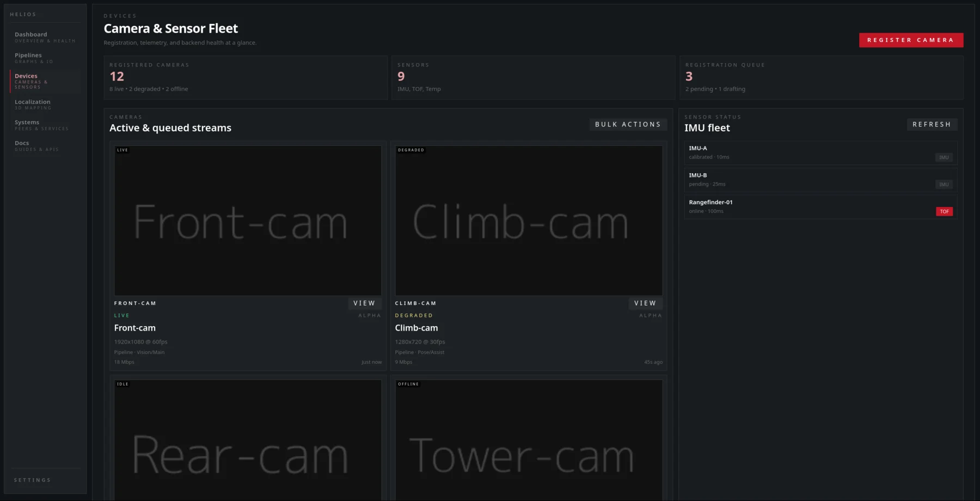Screen dimensions: 980x501
Task: Click the green LIVE status under FRONT-CAM
Action: pyautogui.click(x=122, y=316)
